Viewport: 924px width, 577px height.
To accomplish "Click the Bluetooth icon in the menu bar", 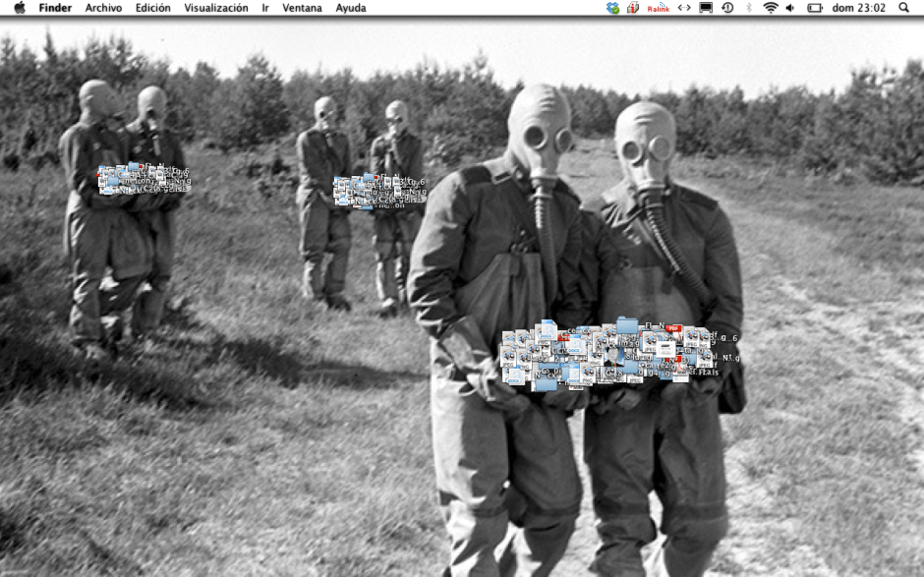I will (x=749, y=7).
